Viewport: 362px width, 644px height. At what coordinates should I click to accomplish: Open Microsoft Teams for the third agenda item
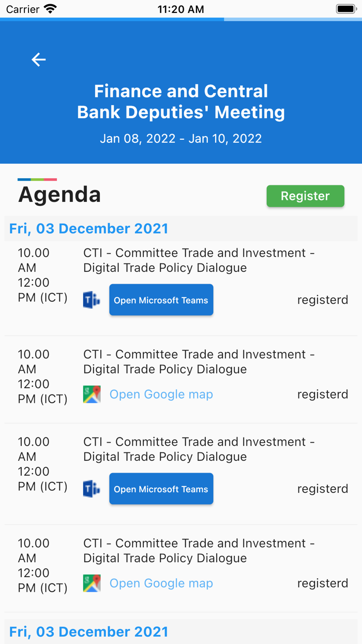(161, 489)
